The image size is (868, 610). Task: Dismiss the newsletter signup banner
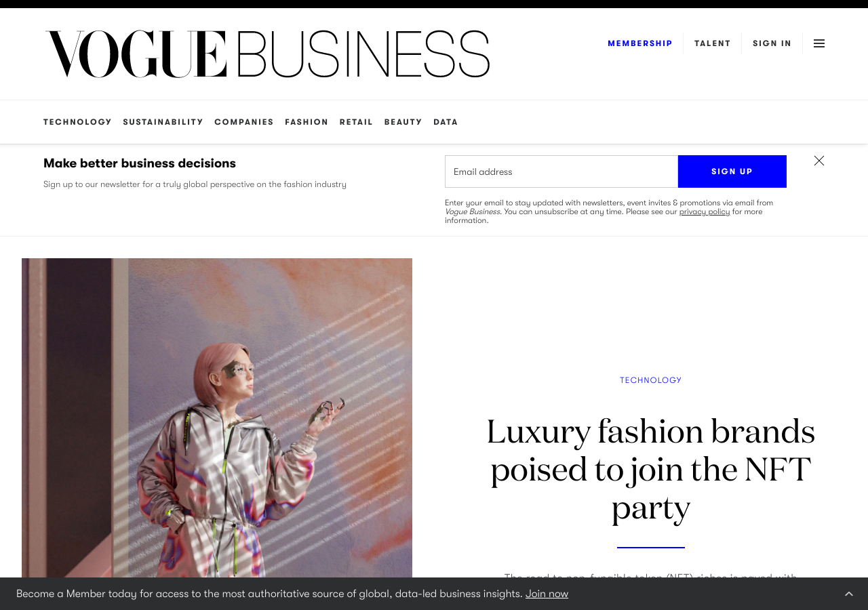[x=819, y=161]
